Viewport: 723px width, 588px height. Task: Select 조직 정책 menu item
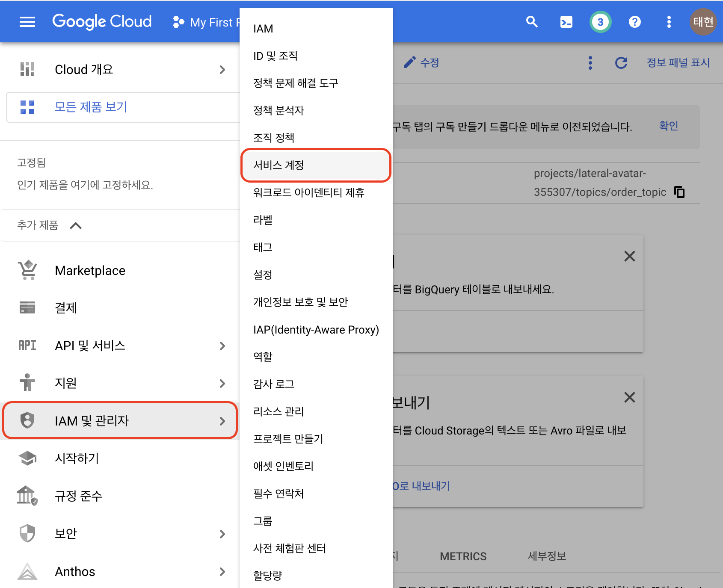[316, 138]
